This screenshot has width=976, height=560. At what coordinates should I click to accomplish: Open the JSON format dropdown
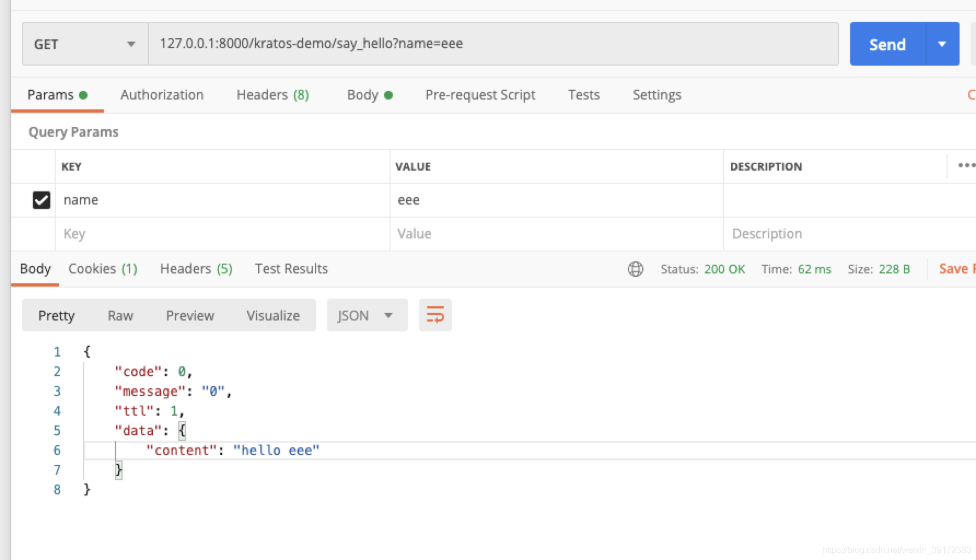coord(367,316)
